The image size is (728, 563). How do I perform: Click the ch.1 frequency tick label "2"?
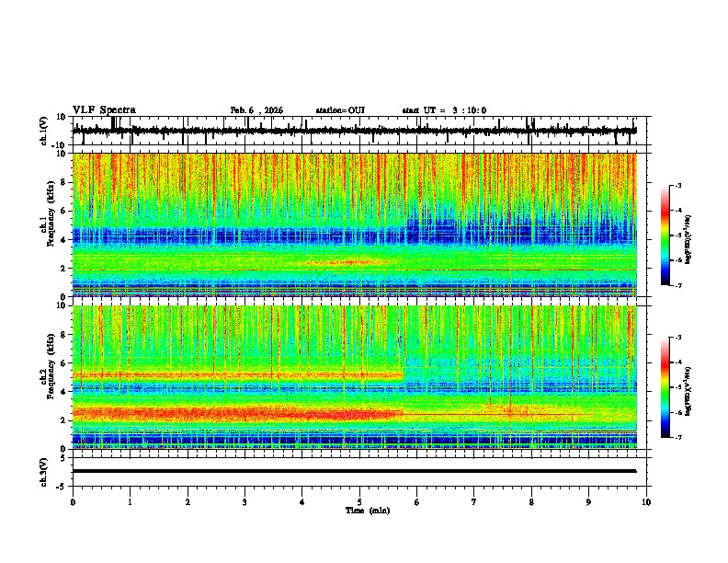point(64,269)
